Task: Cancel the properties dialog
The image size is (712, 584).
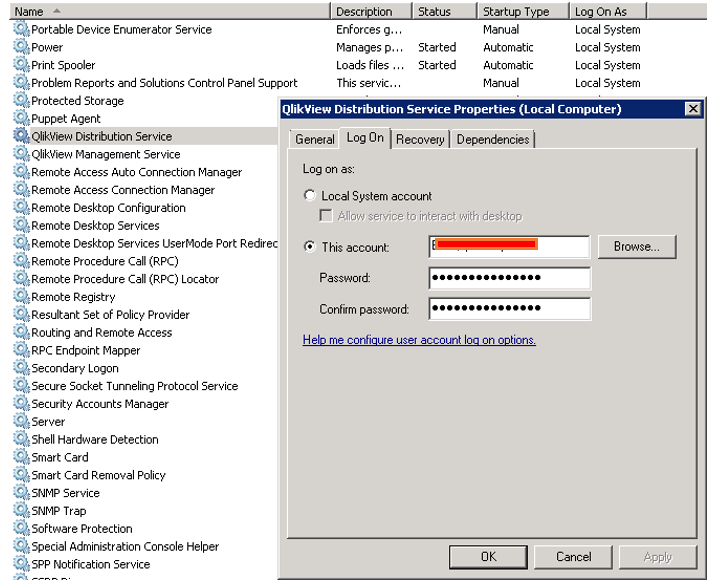Action: (574, 557)
